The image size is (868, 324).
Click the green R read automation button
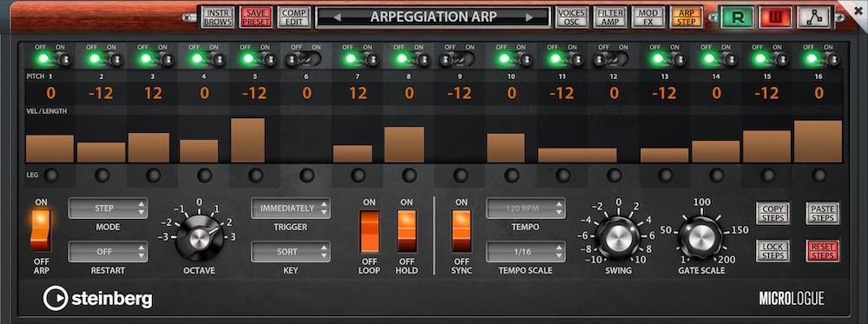pos(737,17)
